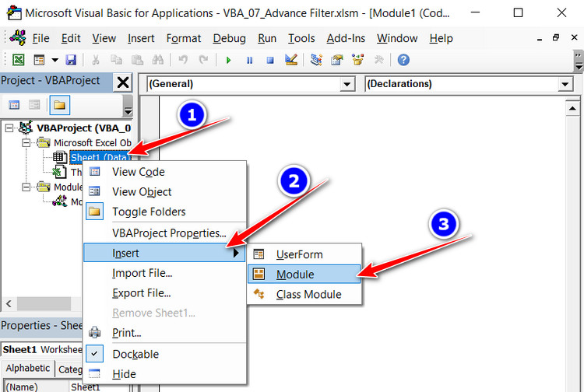Image resolution: width=584 pixels, height=392 pixels.
Task: Click the Reset stop icon
Action: coord(270,60)
